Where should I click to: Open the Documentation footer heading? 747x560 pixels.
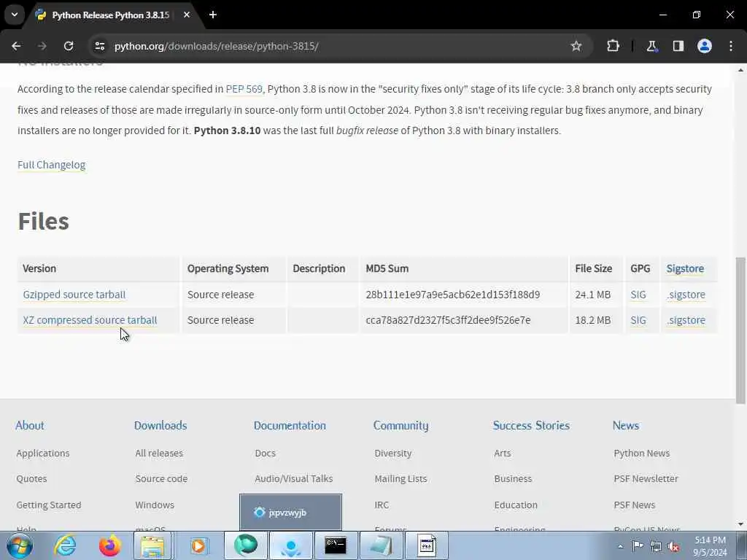tap(290, 425)
